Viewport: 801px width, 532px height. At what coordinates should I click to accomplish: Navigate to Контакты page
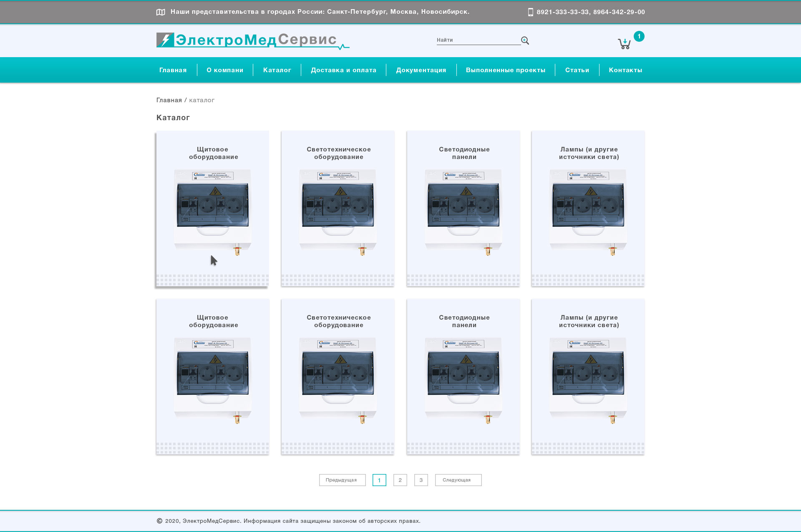pyautogui.click(x=625, y=70)
